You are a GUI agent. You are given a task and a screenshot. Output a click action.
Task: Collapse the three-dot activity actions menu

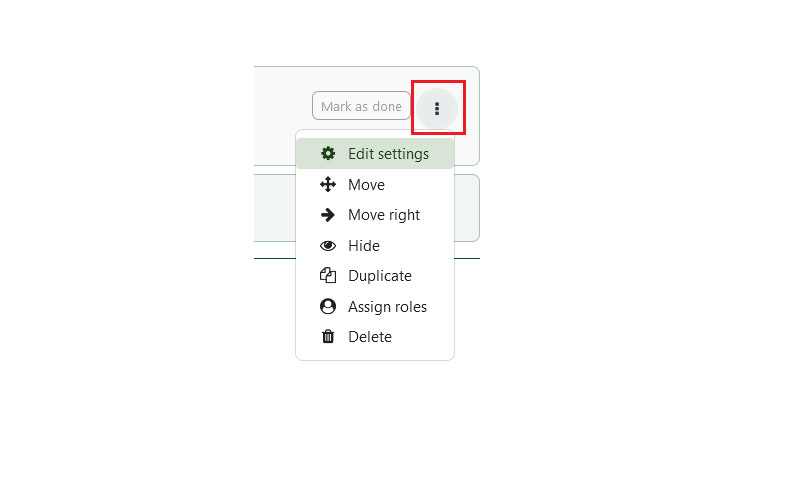[x=437, y=108]
